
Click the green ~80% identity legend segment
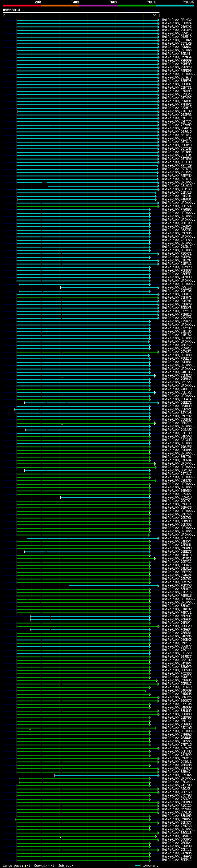tap(136, 6)
